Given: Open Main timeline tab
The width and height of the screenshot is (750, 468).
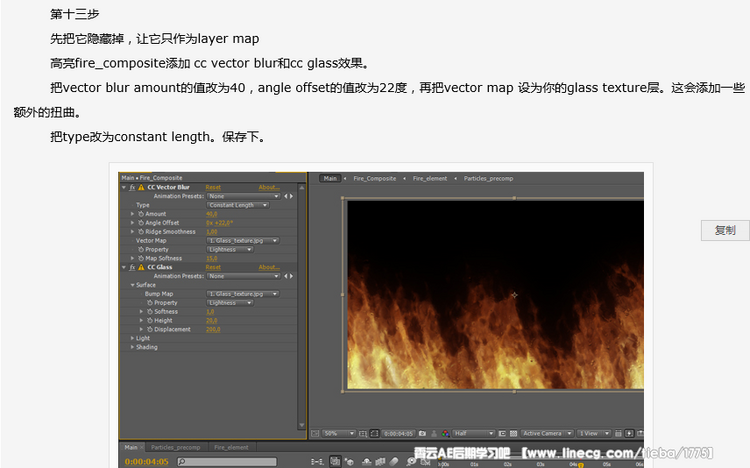Looking at the screenshot, I should pyautogui.click(x=131, y=447).
